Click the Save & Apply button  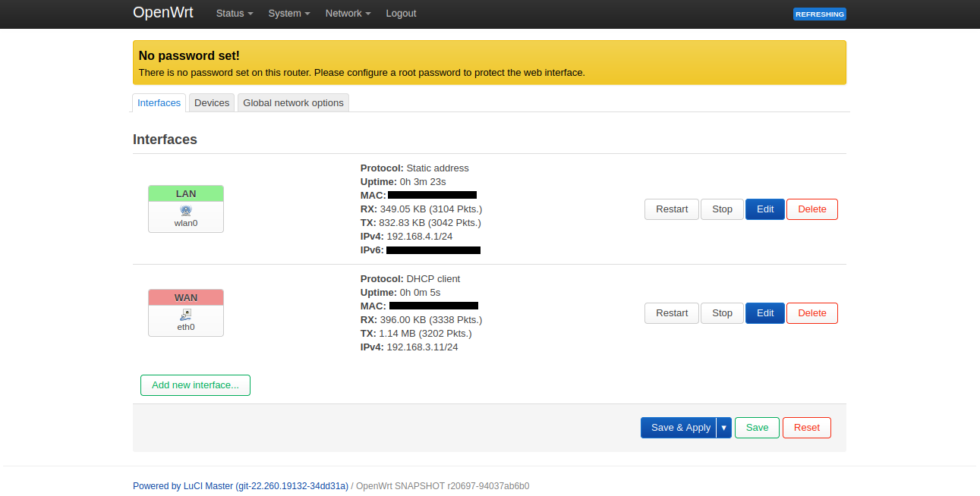(679, 428)
